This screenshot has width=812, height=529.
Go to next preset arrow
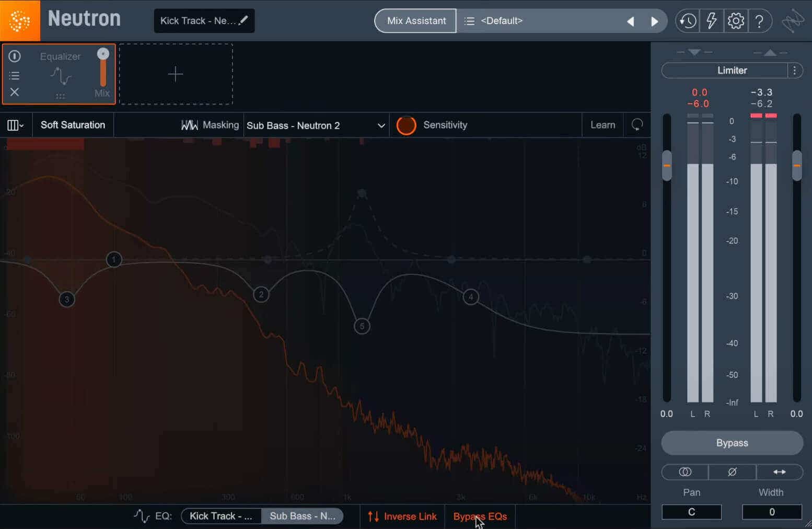[x=654, y=21]
